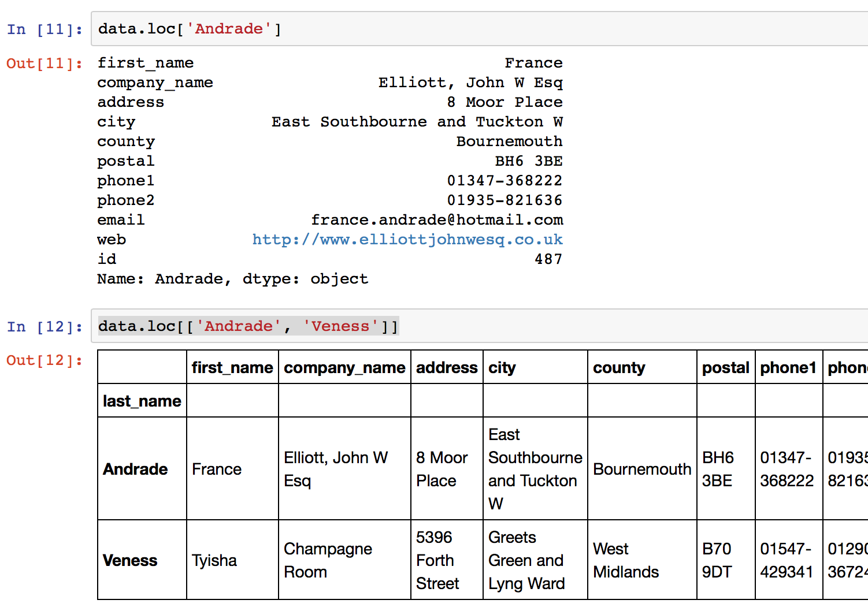Click the web link for elliottjohnwesq.co.uk
Image resolution: width=868 pixels, height=611 pixels.
[407, 239]
